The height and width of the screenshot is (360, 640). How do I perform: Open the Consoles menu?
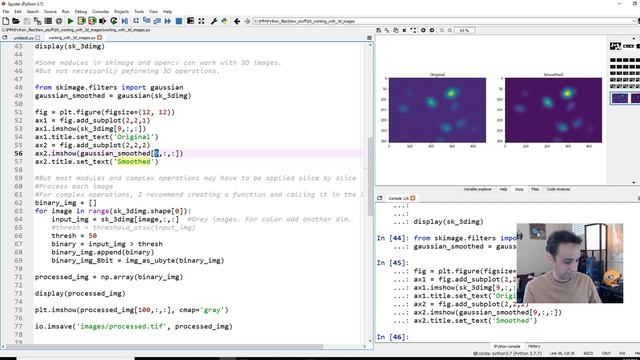point(100,11)
